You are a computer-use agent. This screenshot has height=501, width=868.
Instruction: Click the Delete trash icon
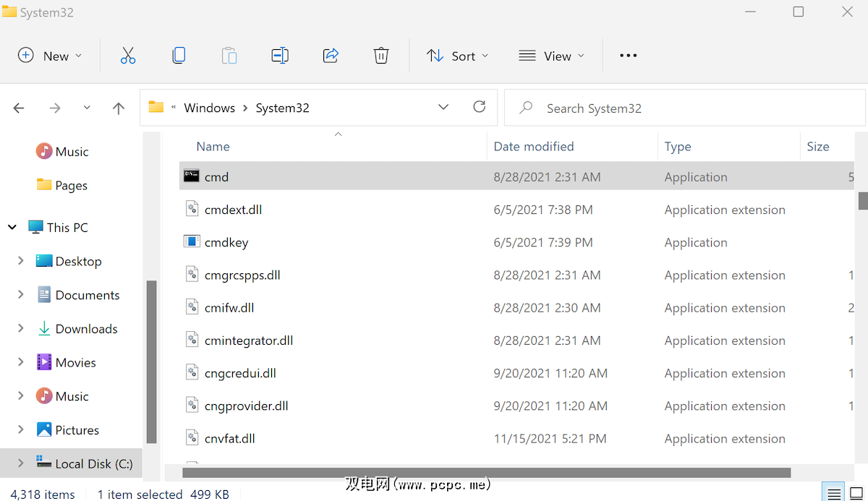click(381, 56)
